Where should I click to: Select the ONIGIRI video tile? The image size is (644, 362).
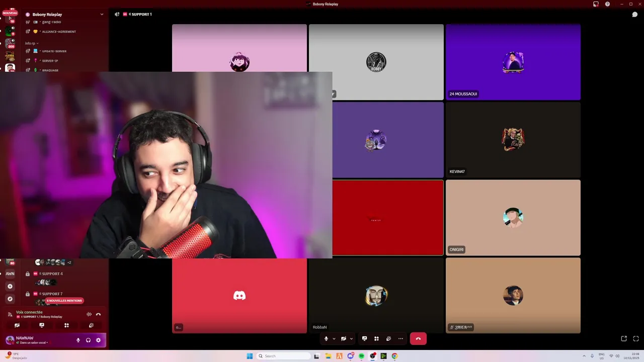pyautogui.click(x=513, y=218)
